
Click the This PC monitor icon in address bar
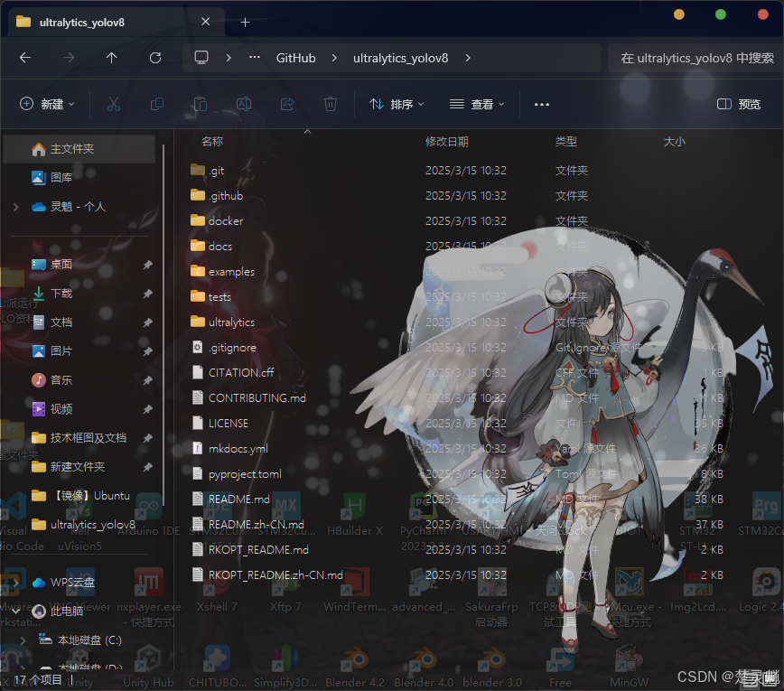coord(201,58)
